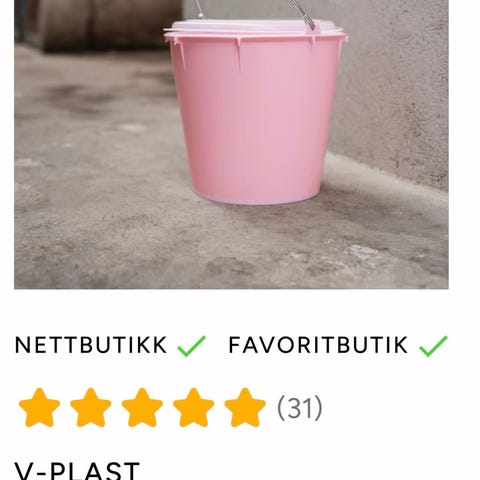The image size is (480, 480).
Task: Click the opening parenthesis of the review count
Action: [x=281, y=408]
